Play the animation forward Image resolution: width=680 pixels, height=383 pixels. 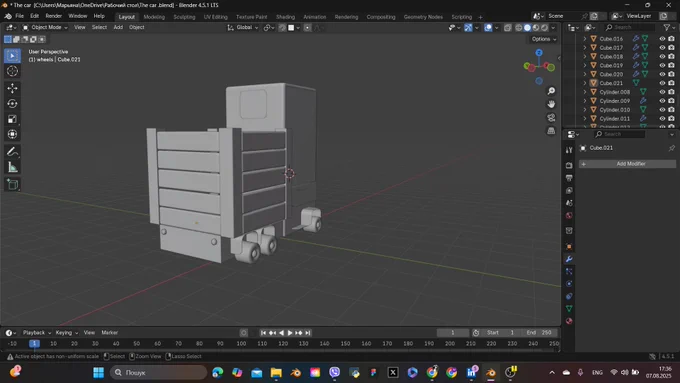(x=290, y=333)
